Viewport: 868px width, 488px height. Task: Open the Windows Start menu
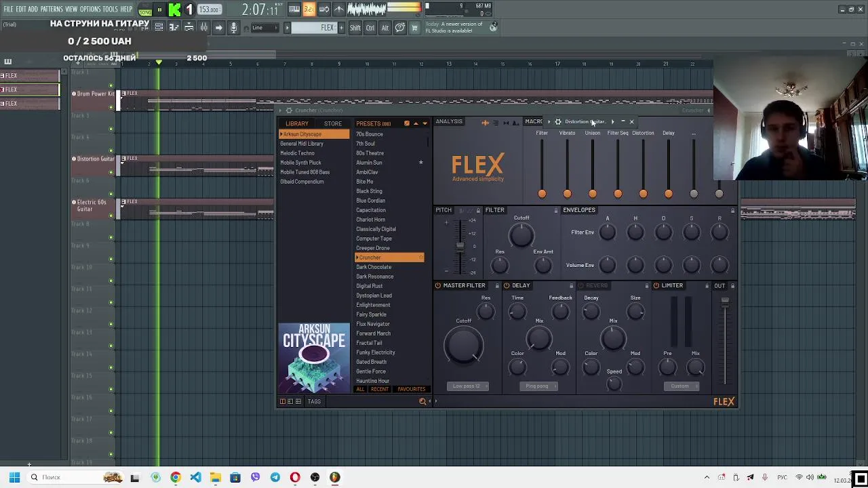[x=14, y=477]
